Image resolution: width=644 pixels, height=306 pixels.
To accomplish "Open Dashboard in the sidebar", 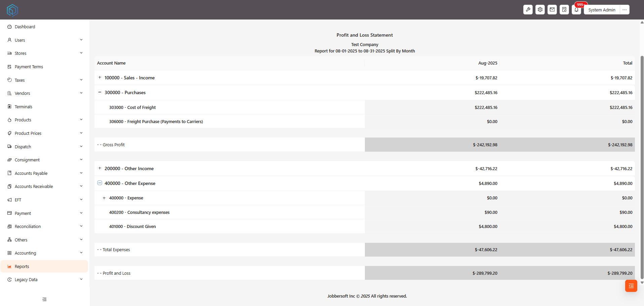I will click(x=44, y=27).
